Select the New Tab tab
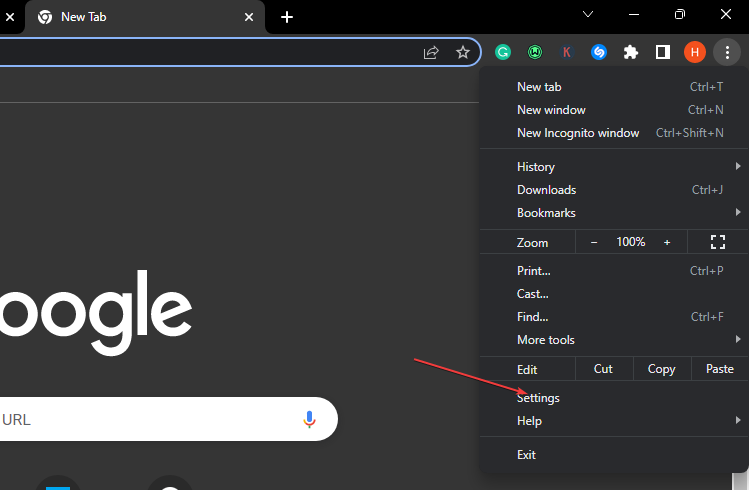This screenshot has width=749, height=490. (144, 17)
